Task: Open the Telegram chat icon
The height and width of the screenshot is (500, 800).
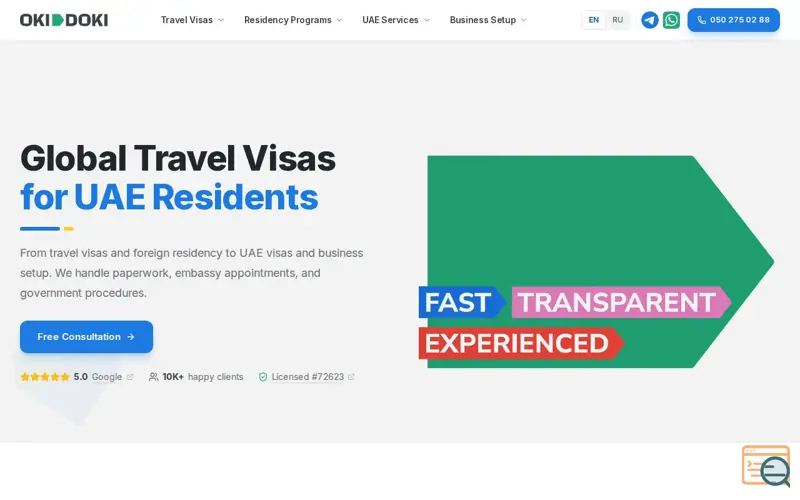Action: coord(649,20)
